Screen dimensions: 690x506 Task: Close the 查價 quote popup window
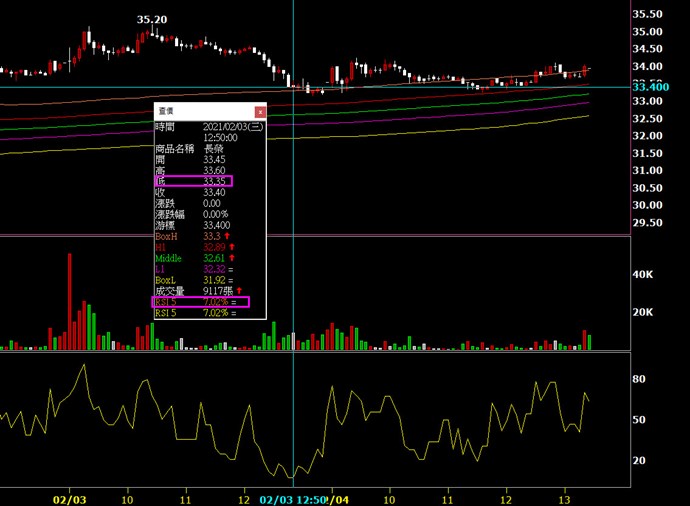[261, 112]
